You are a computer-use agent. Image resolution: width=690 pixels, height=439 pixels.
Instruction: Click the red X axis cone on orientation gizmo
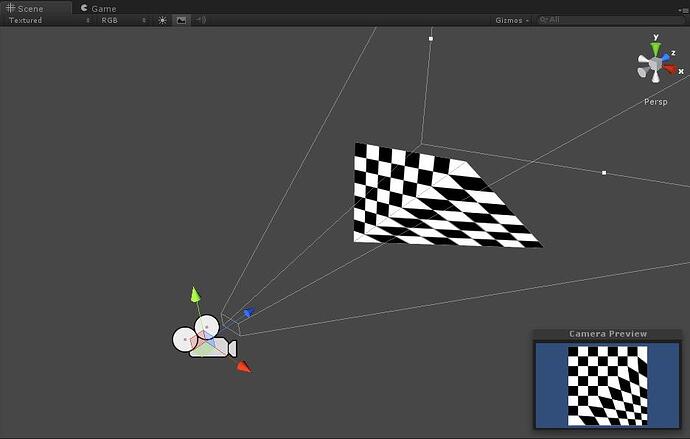pyautogui.click(x=670, y=69)
